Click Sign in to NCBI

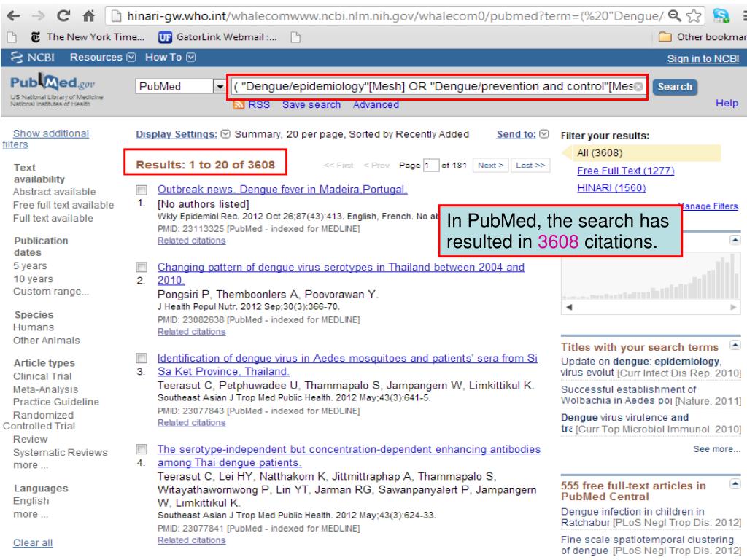[x=703, y=58]
